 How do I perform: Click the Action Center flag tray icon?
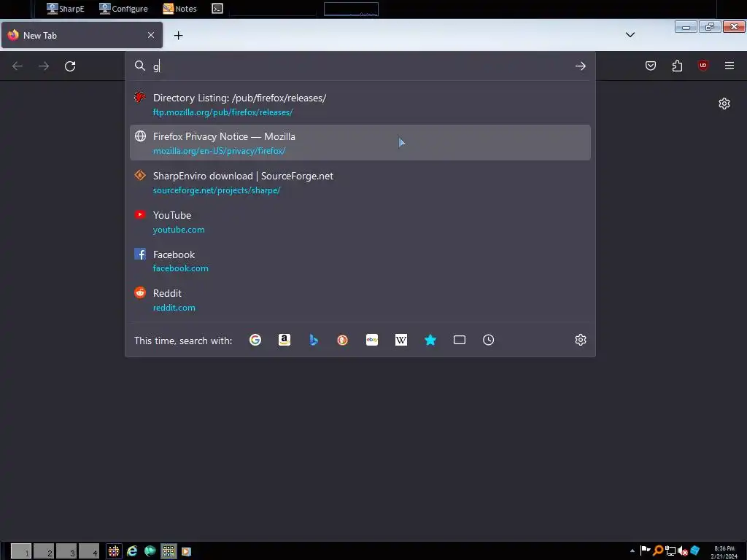coord(645,551)
